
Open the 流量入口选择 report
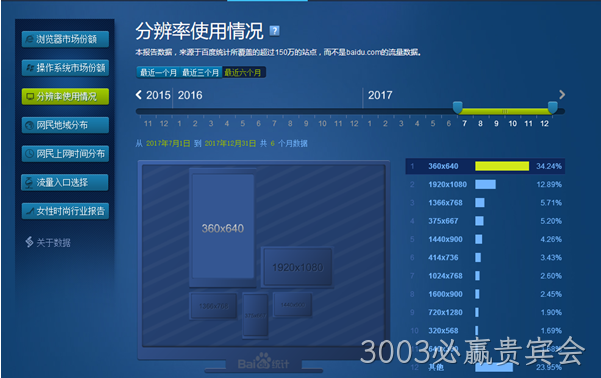pos(65,182)
